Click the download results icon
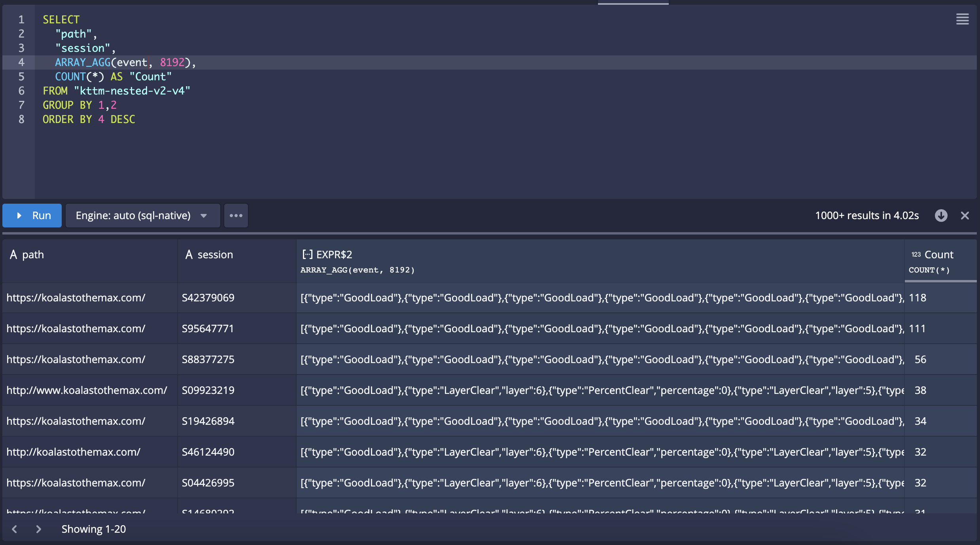Screen dimensions: 980x545 (941, 216)
